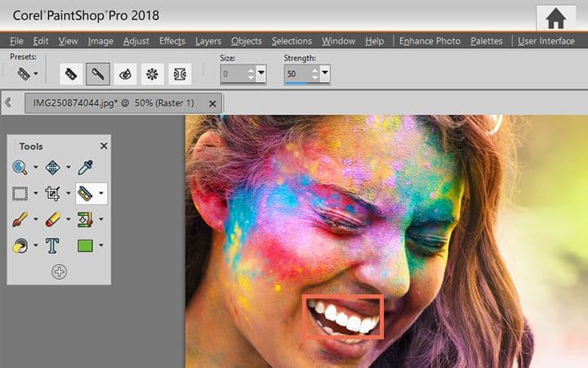
Task: Expand the Crop tool flyout arrow
Action: pos(69,193)
